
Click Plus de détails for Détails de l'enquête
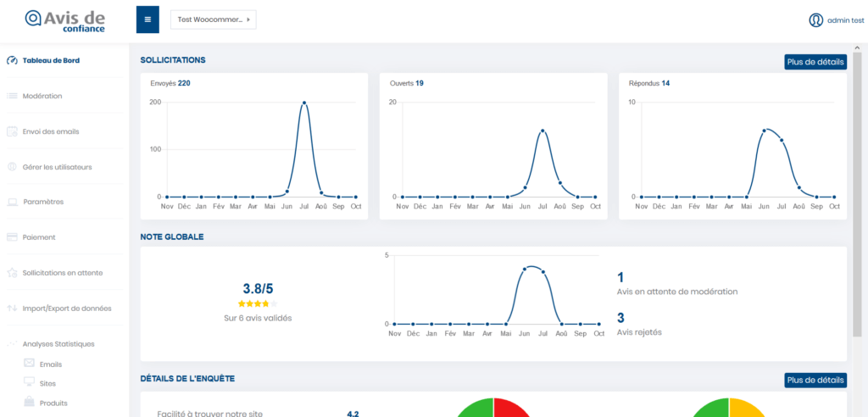point(815,381)
